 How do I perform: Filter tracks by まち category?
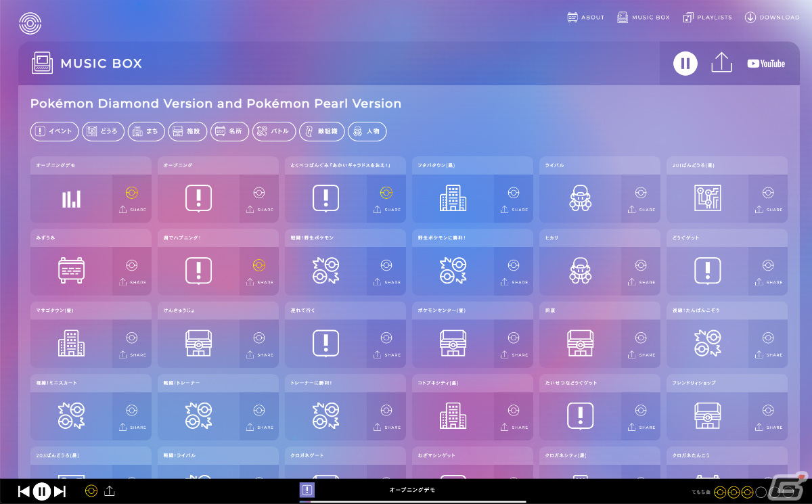click(x=146, y=131)
